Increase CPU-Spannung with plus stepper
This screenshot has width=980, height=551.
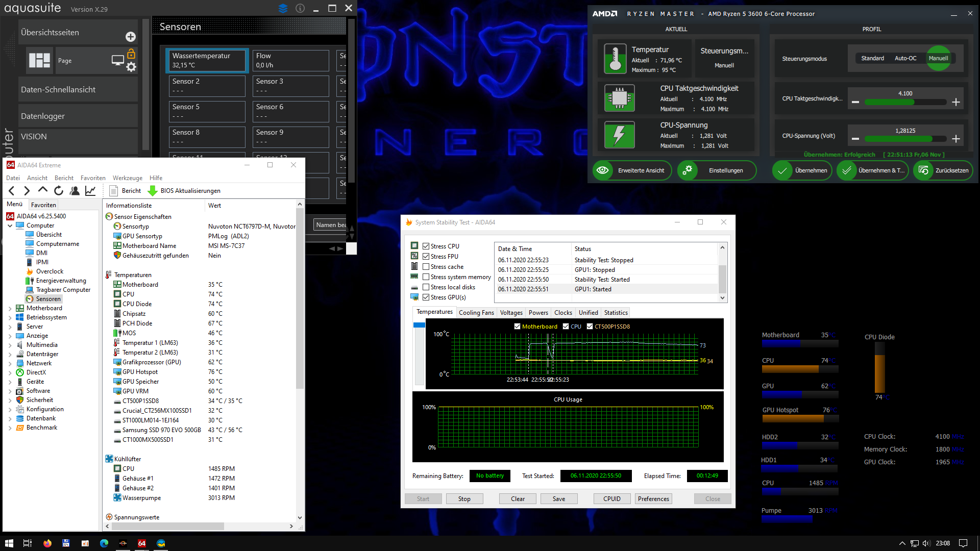click(x=956, y=139)
